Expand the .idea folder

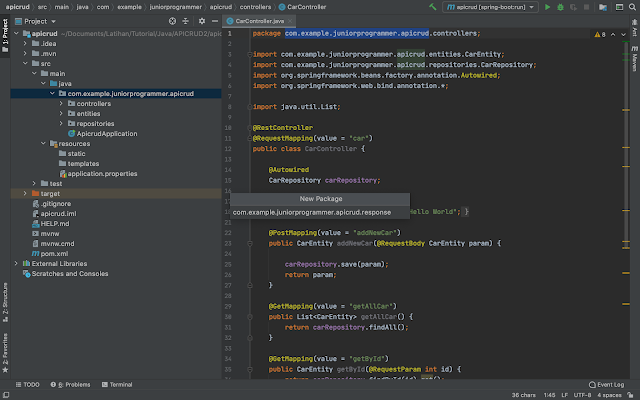pos(25,43)
